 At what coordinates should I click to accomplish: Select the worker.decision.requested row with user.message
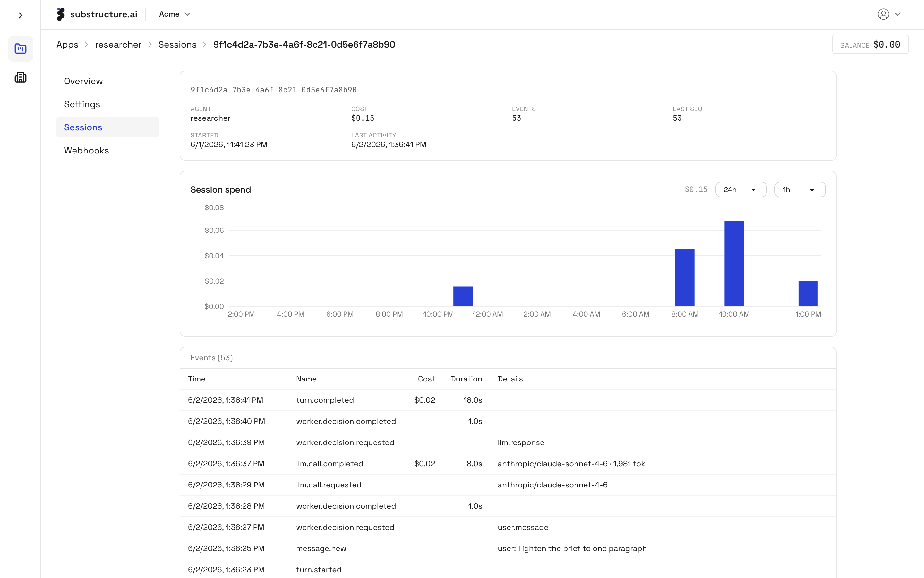coord(508,528)
